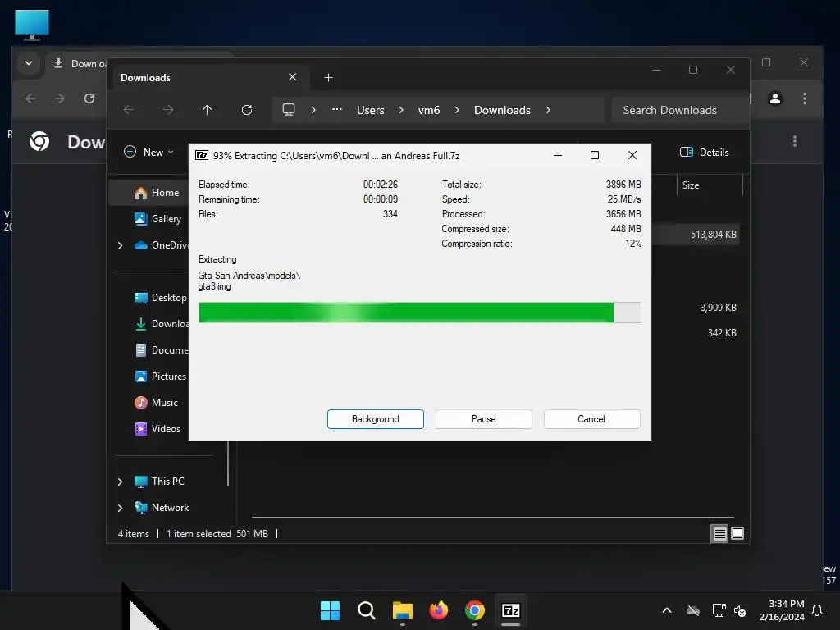The height and width of the screenshot is (630, 840).
Task: Select the 513,804 KB file row
Action: [696, 235]
